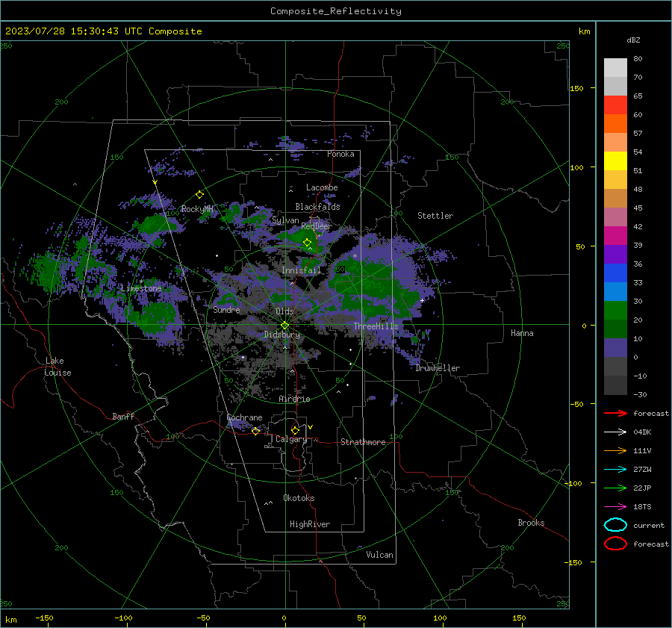Pick the royal blue swatch in dBZ legend
Image resolution: width=672 pixels, height=628 pixels.
tap(615, 273)
